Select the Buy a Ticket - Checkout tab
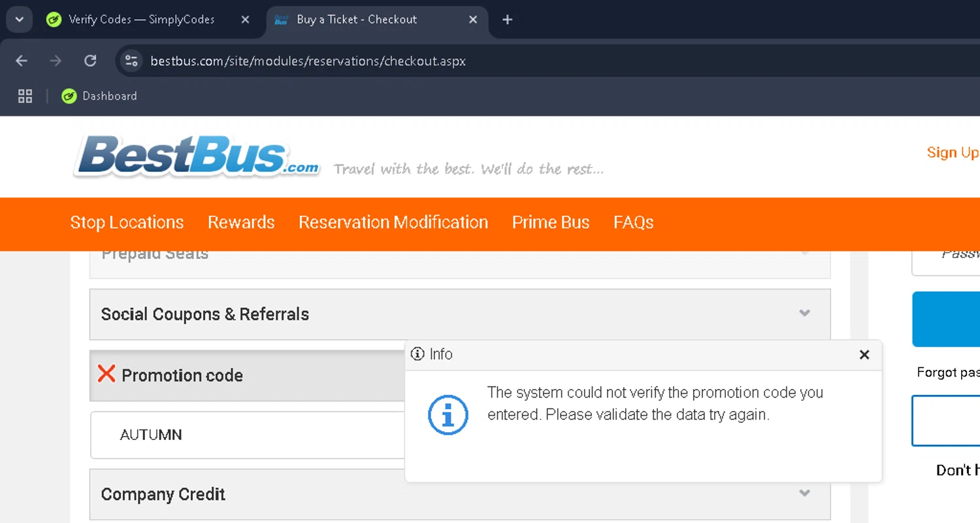 pyautogui.click(x=376, y=20)
